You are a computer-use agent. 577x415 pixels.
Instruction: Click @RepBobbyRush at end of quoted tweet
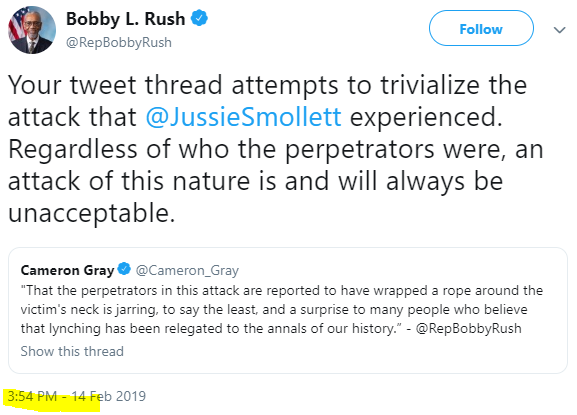468,328
